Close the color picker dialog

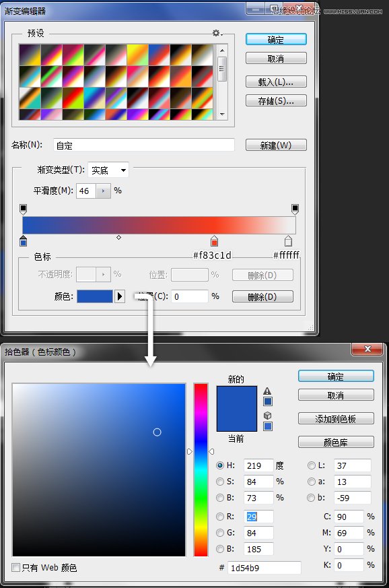tap(367, 349)
